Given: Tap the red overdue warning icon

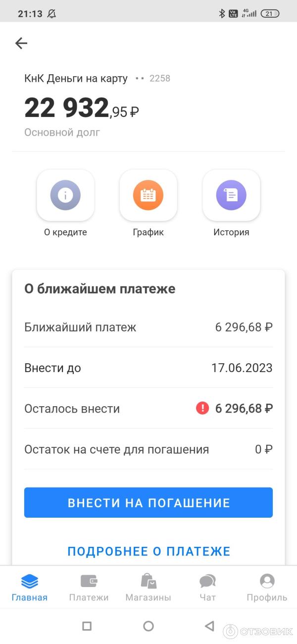Looking at the screenshot, I should (x=202, y=408).
